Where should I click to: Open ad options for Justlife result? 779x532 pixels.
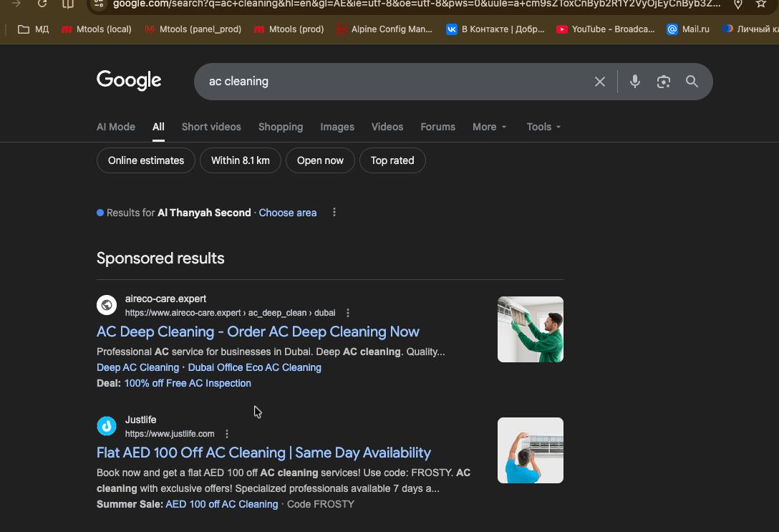point(227,434)
